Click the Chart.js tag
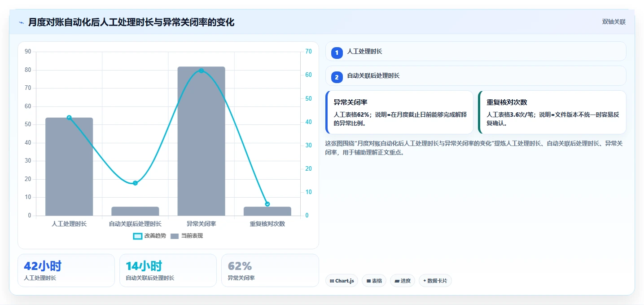 point(342,281)
